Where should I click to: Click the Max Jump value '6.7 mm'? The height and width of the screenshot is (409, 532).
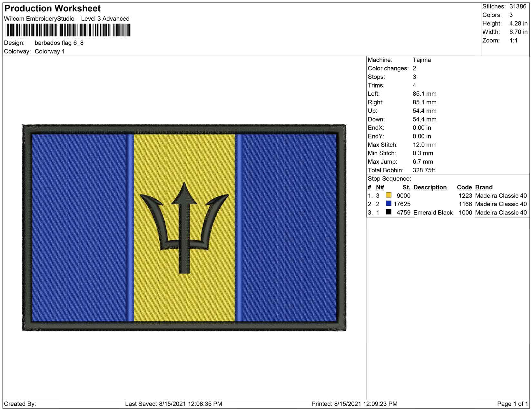(423, 162)
